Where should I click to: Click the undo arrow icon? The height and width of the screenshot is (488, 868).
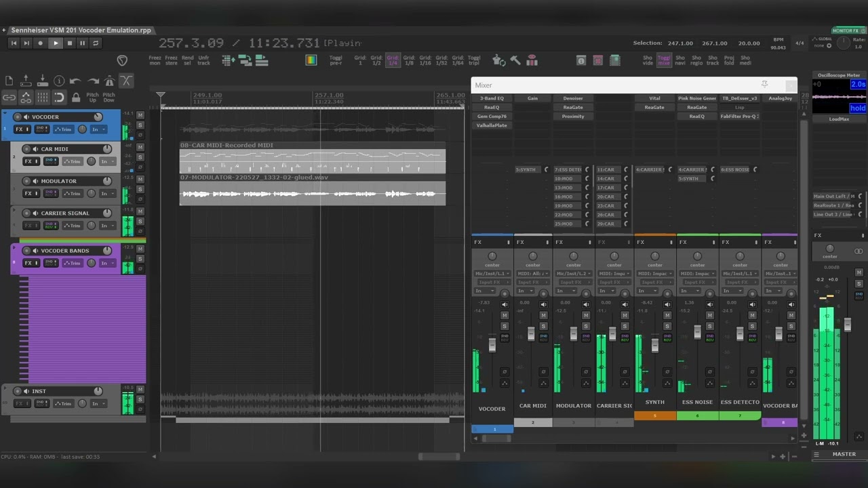coord(76,81)
